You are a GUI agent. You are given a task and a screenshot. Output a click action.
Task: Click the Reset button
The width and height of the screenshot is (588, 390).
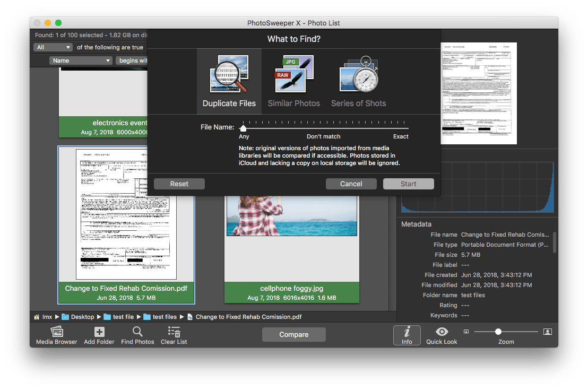click(179, 184)
